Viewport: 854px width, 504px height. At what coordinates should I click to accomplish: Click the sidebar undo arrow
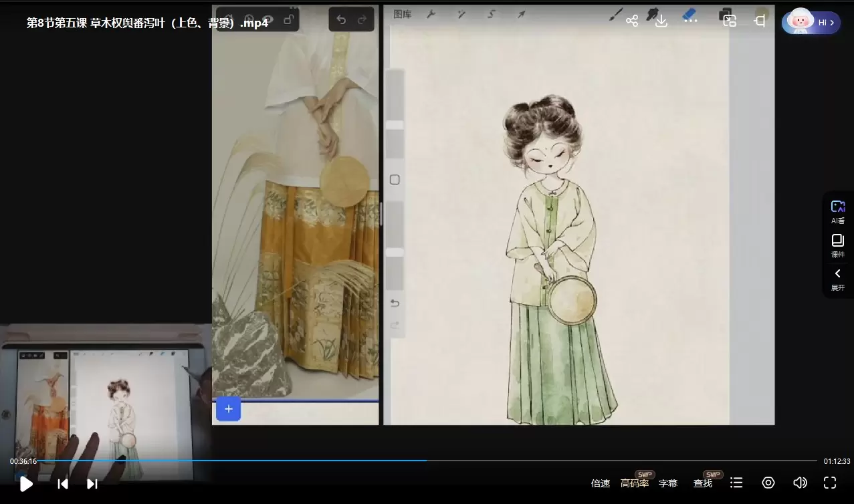[x=395, y=303]
